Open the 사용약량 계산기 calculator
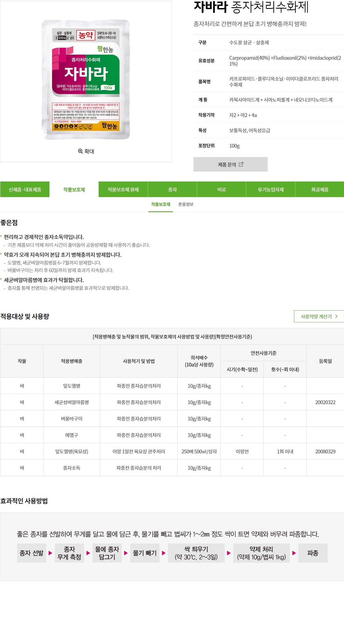This screenshot has width=344, height=644. click(319, 316)
